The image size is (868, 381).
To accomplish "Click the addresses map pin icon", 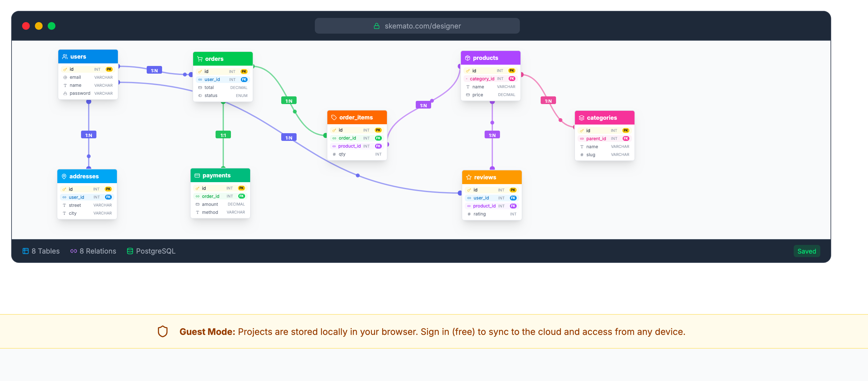I will point(64,176).
